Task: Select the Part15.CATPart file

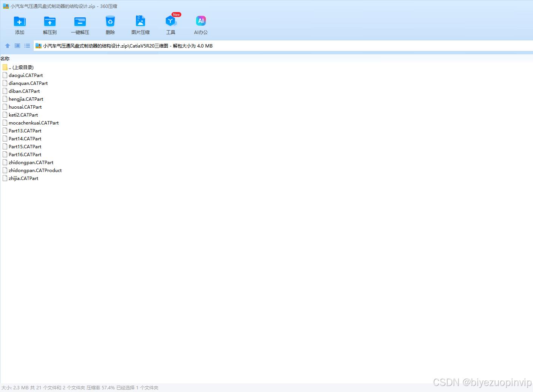Action: 25,146
